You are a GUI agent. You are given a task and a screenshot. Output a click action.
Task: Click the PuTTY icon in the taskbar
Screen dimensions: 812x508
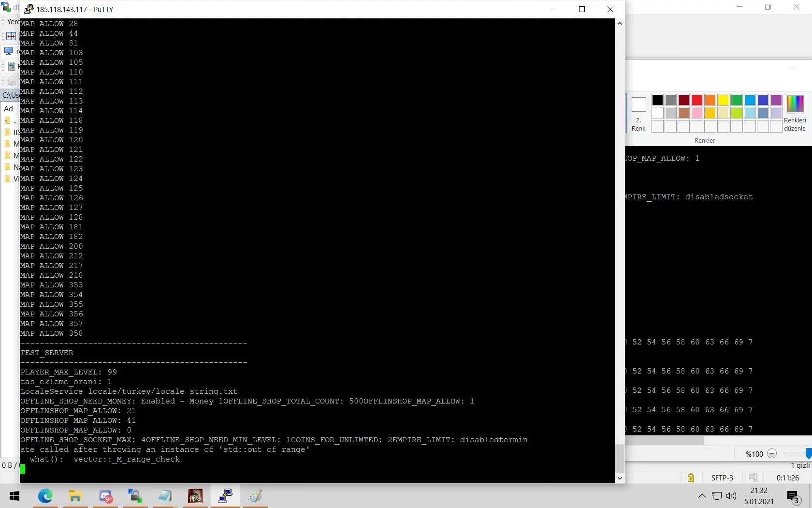point(225,496)
